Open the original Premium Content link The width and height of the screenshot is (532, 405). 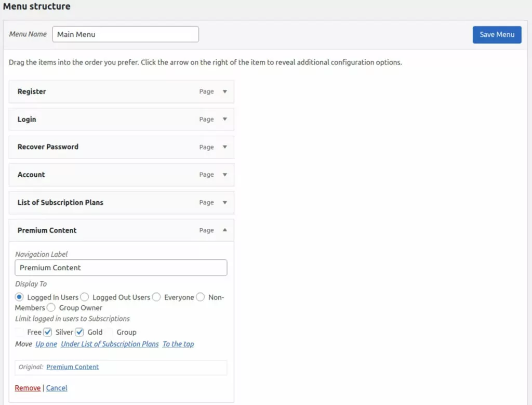pos(73,367)
